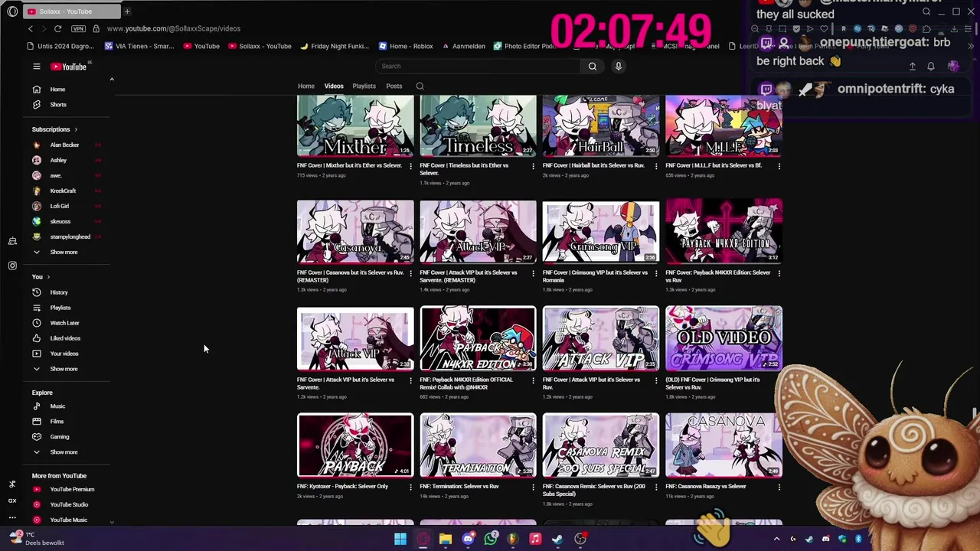This screenshot has width=980, height=551.
Task: Open Alan Becker subscription channel
Action: coord(64,145)
